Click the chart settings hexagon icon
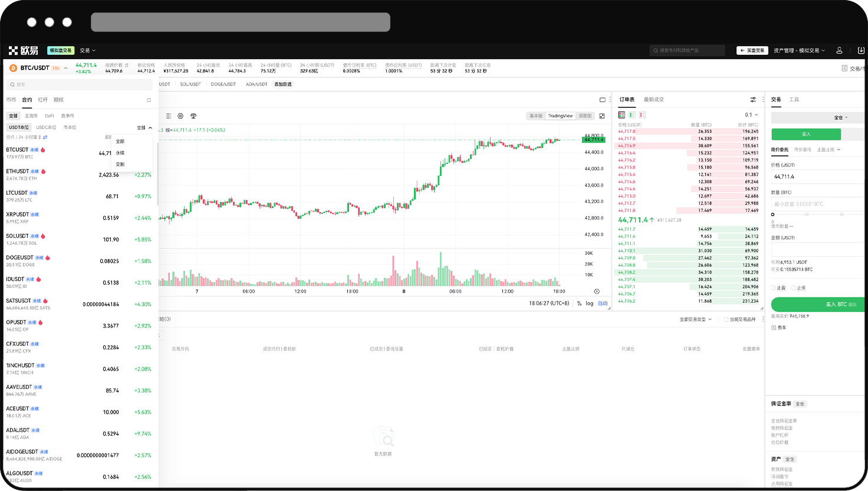 coord(180,116)
